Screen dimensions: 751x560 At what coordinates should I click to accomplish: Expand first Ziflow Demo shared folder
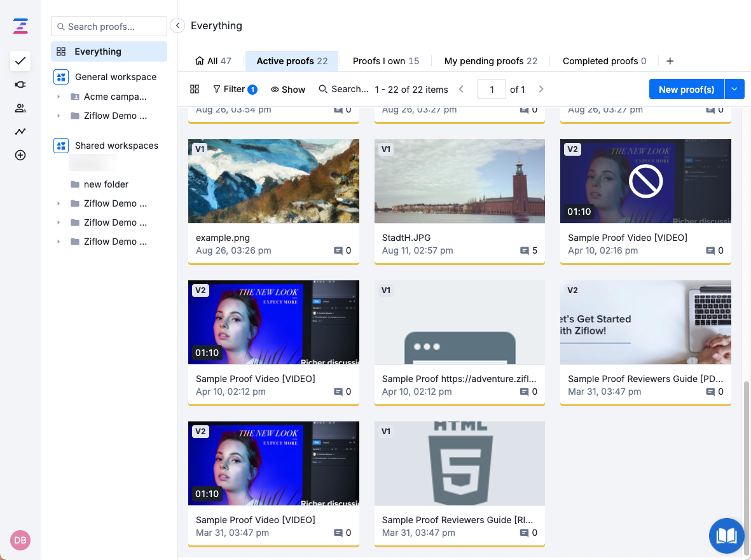[x=59, y=203]
